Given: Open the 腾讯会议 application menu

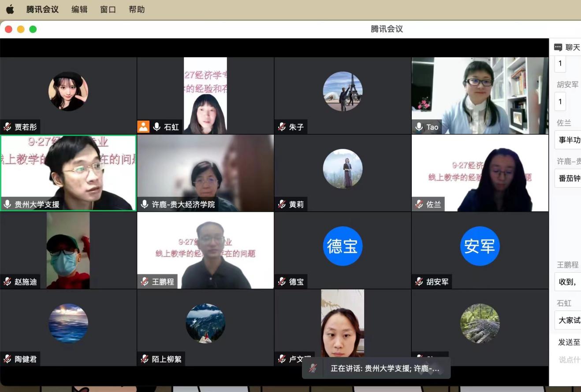Looking at the screenshot, I should (42, 9).
